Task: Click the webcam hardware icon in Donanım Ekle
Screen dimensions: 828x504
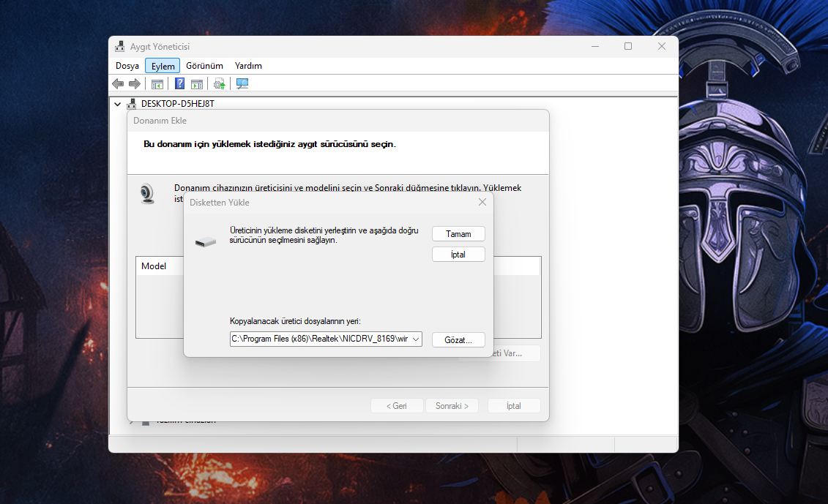Action: pos(147,194)
